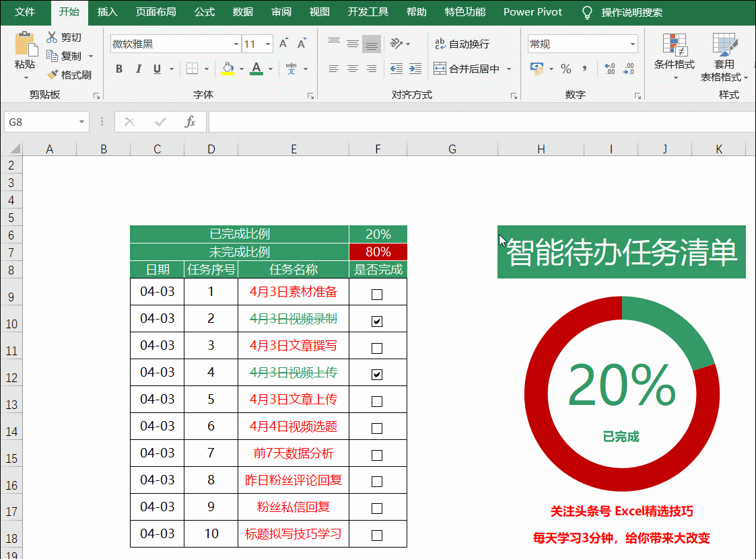Viewport: 756px width, 559px height.
Task: Align text left
Action: click(334, 69)
